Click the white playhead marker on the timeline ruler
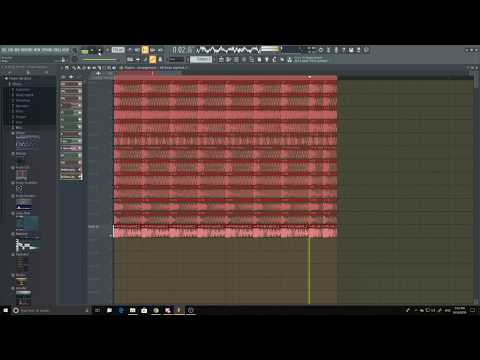This screenshot has width=480, height=360. point(309,77)
